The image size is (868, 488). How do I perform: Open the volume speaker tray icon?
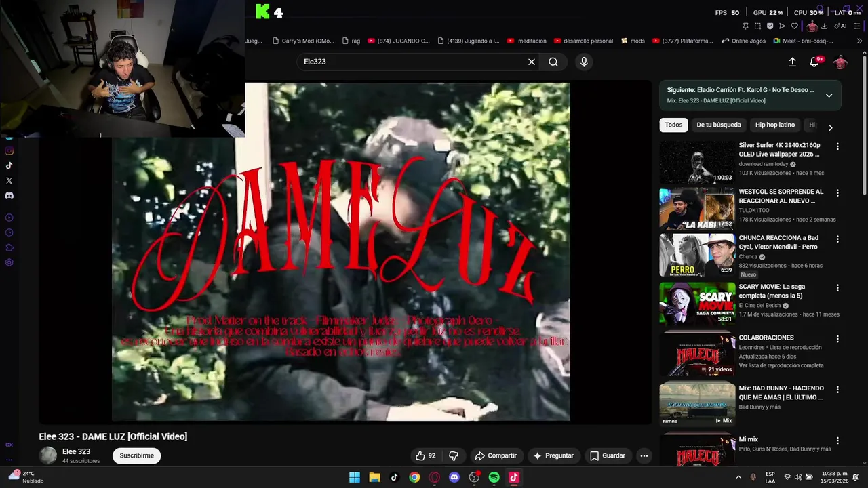point(798,477)
